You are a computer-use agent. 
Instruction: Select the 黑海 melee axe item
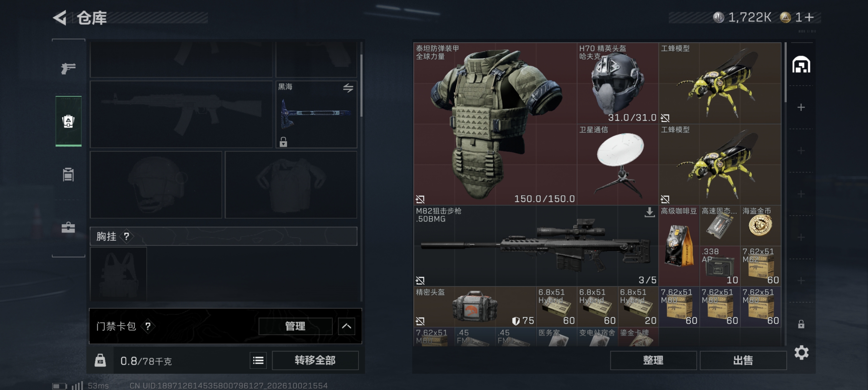point(316,114)
